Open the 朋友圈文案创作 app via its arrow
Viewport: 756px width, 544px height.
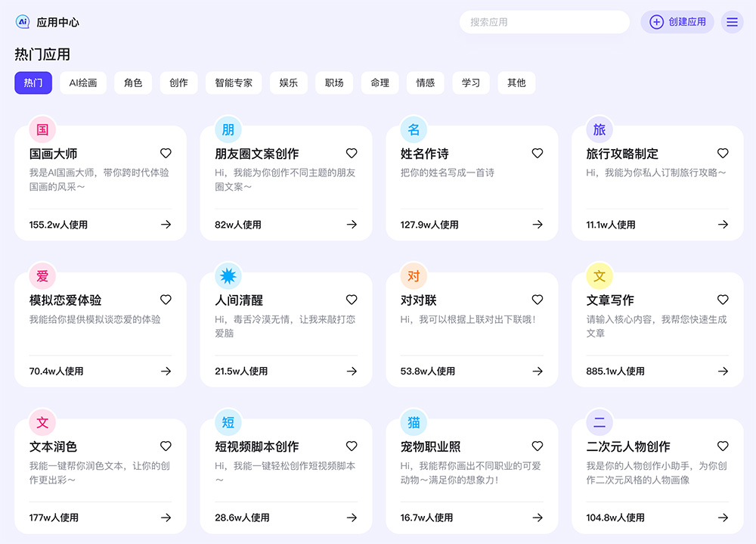(351, 225)
